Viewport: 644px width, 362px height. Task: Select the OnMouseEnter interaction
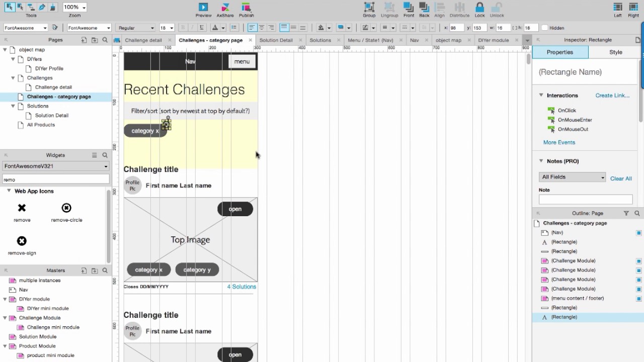[575, 120]
